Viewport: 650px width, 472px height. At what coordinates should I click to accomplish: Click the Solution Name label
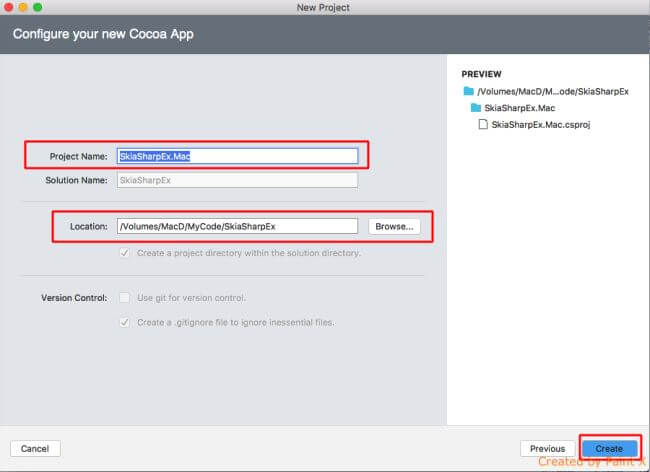click(x=76, y=180)
